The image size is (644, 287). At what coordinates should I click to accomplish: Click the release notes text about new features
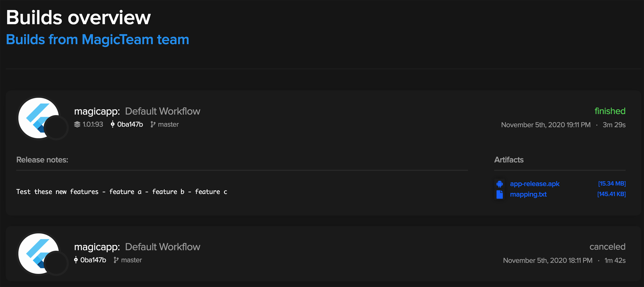[x=122, y=192]
